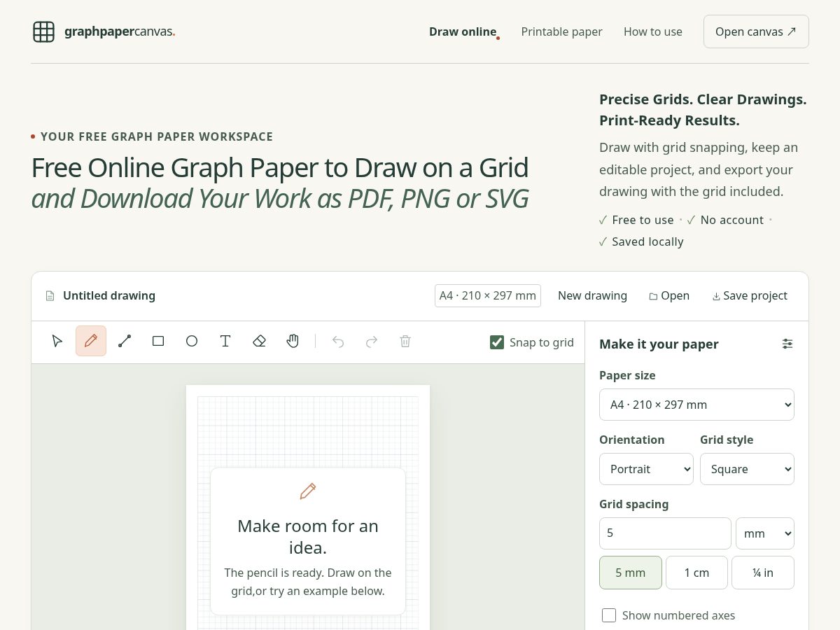
Task: Choose the 5 mm spacing preset
Action: click(x=631, y=573)
